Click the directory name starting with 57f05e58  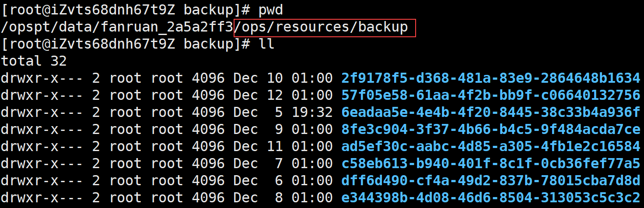490,95
